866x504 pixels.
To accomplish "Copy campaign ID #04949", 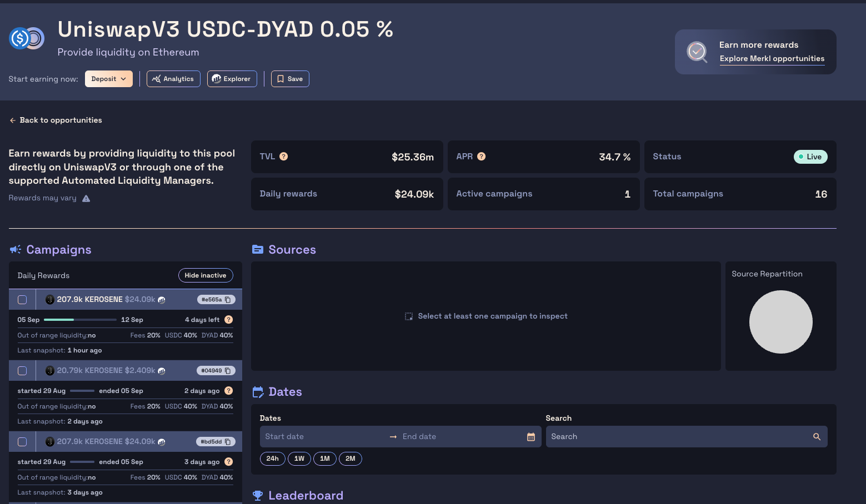I will click(x=228, y=371).
